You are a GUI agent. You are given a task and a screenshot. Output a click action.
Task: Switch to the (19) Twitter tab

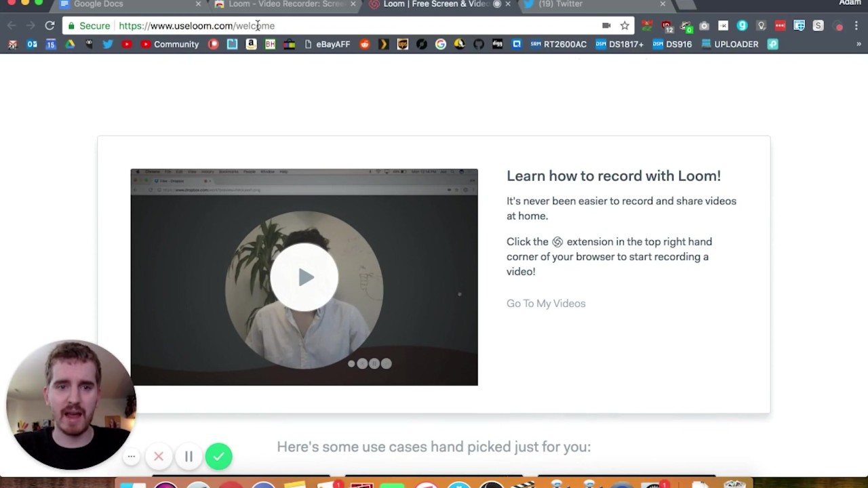pos(594,5)
